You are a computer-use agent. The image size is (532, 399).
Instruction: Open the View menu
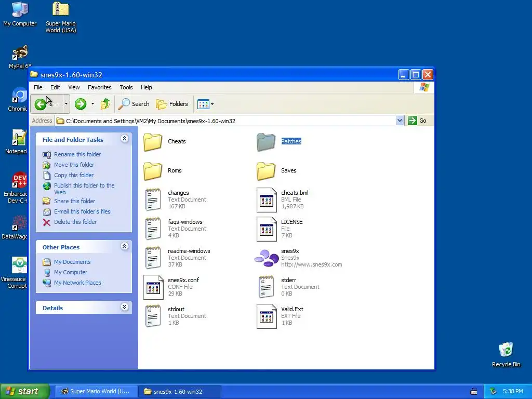pyautogui.click(x=74, y=87)
